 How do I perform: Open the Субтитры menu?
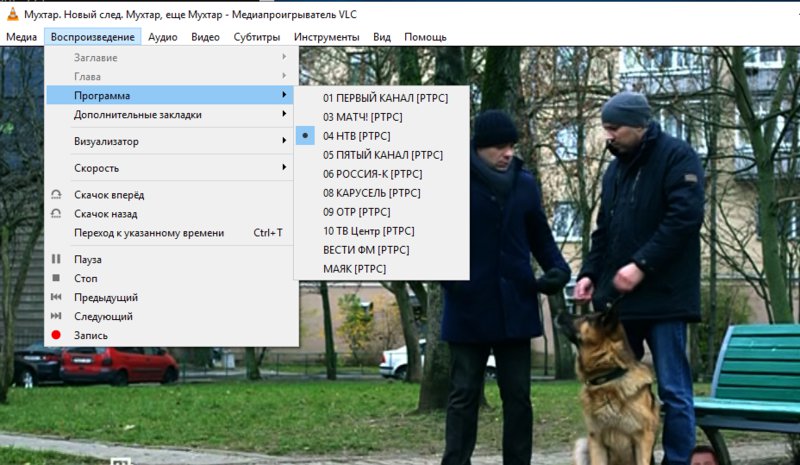[257, 37]
